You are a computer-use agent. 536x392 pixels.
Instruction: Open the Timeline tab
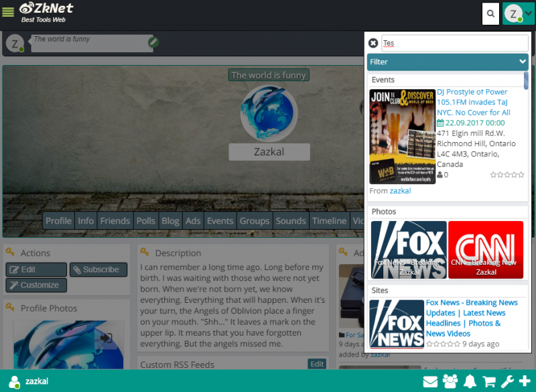329,220
